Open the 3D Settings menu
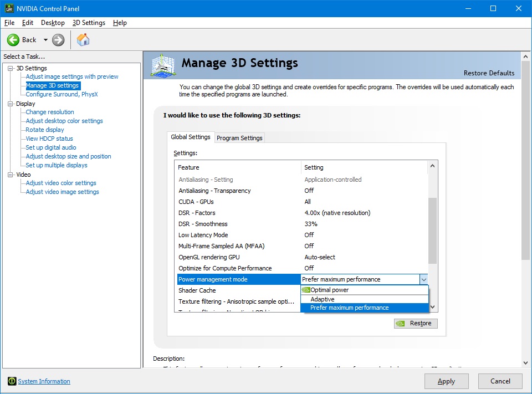Viewport: 532px width, 394px height. pos(89,23)
